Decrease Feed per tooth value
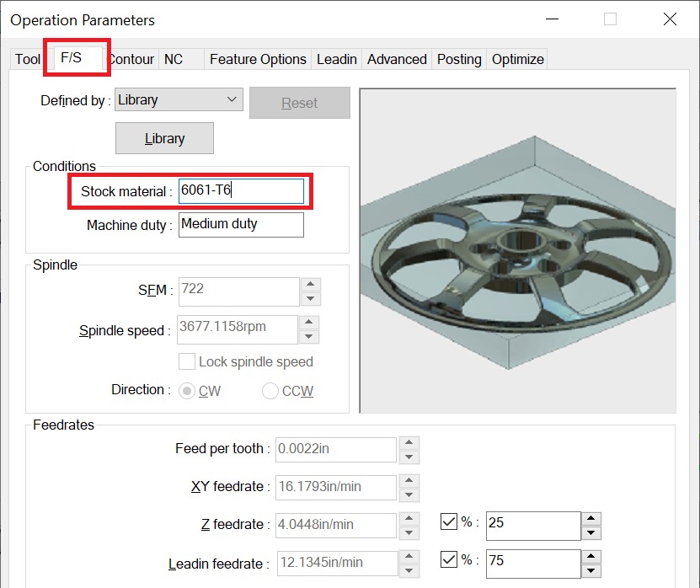The height and width of the screenshot is (588, 700). [409, 457]
